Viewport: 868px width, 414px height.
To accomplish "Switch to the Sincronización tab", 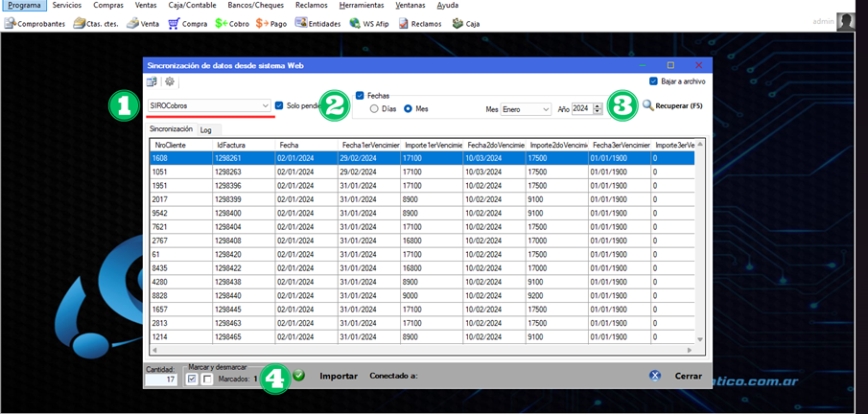I will point(172,128).
